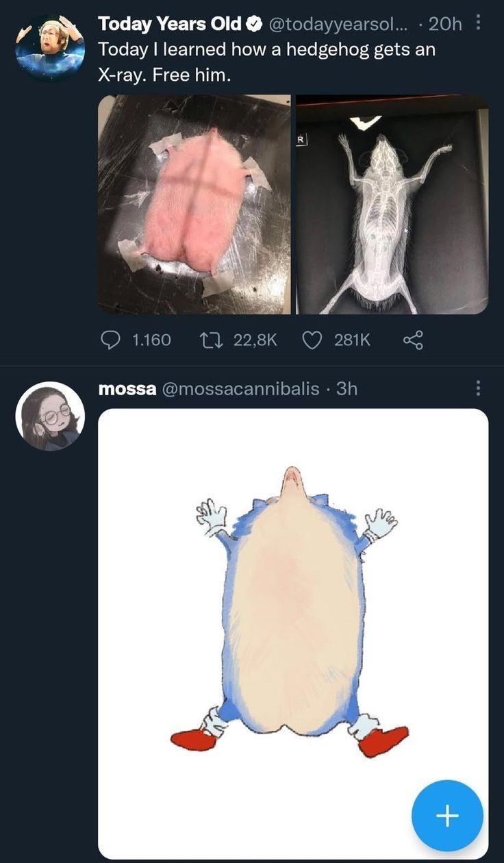The width and height of the screenshot is (504, 863).
Task: Open more options on Today Years Old tweet
Action: 478,23
